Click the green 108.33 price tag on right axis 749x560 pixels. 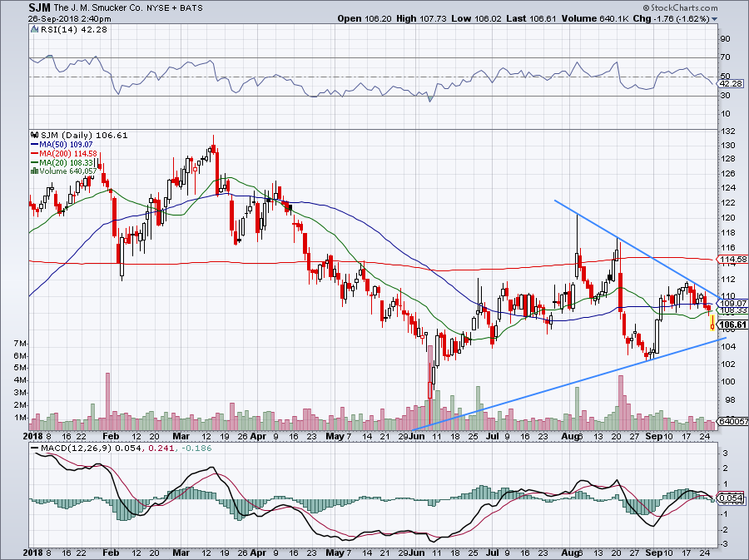click(x=733, y=310)
